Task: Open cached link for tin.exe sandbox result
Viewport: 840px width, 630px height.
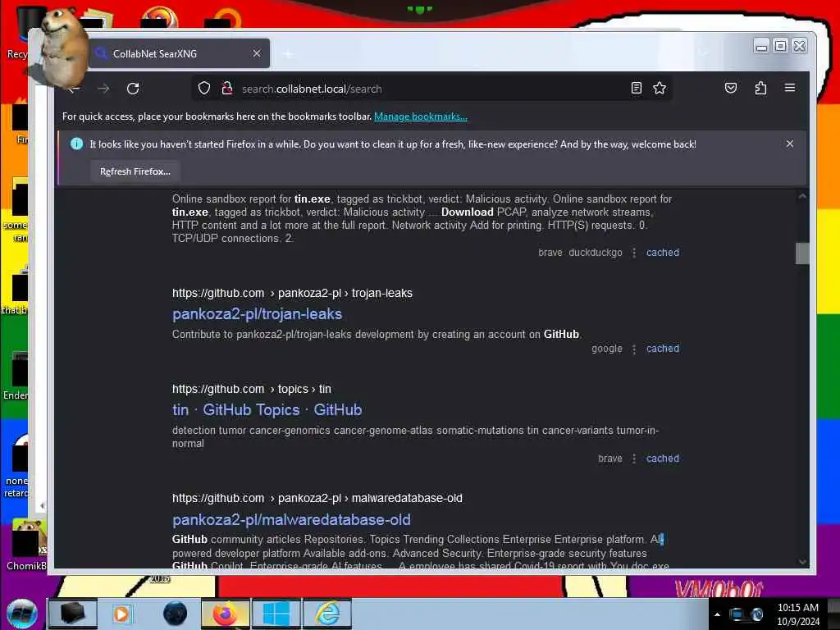Action: tap(663, 253)
